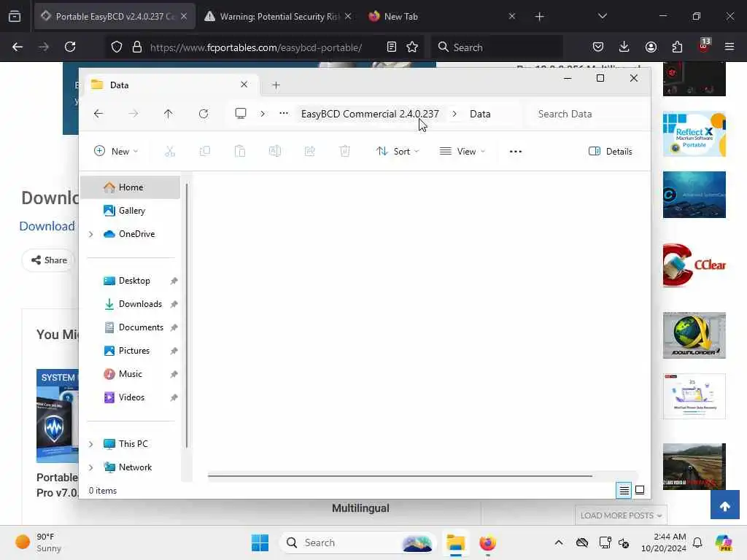Click EasyBCD Commercial 2.4.0.237 breadcrumb
The height and width of the screenshot is (560, 747).
(370, 114)
